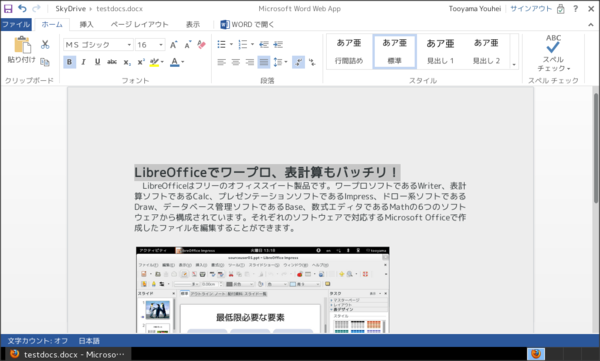Apply the font color A button
Screen dimensions: 600x361
[174, 62]
